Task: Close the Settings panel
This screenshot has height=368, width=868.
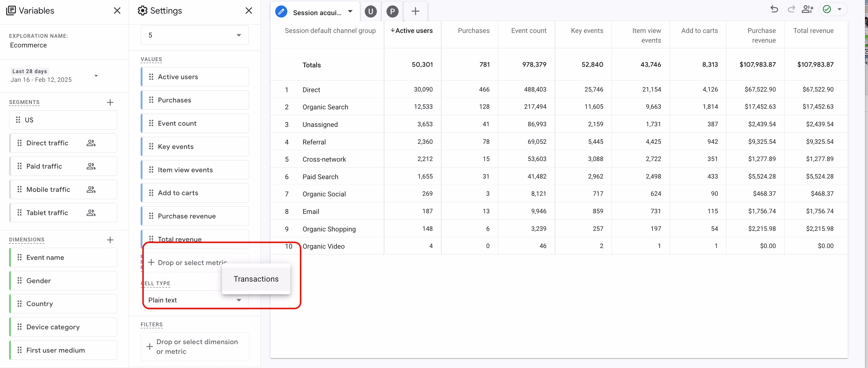Action: (x=249, y=11)
